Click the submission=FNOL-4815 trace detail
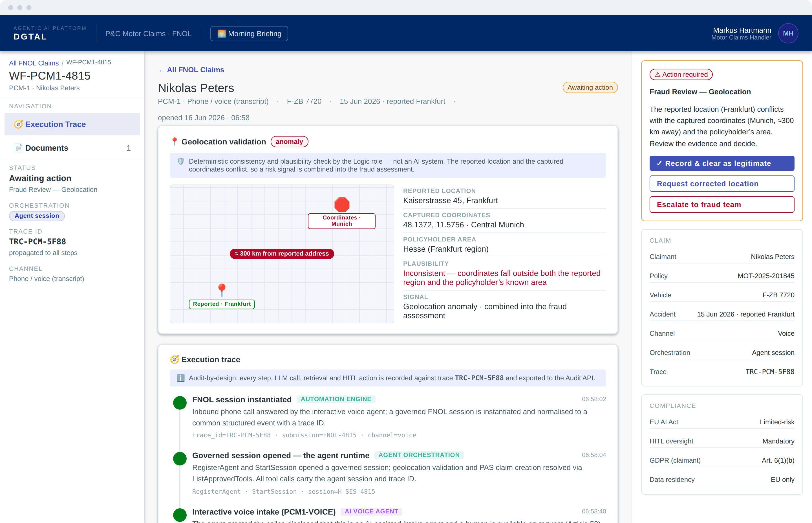Viewport: 812px width, 523px height. [319, 435]
